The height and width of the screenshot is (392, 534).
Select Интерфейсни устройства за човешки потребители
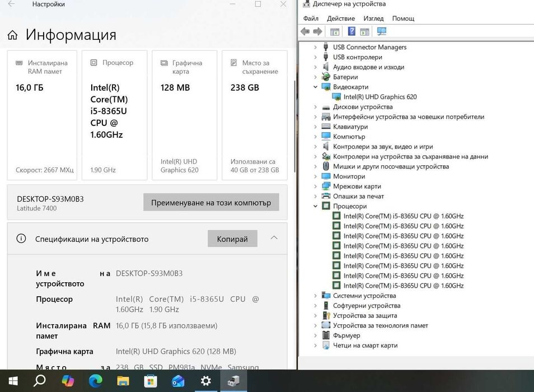tap(408, 117)
